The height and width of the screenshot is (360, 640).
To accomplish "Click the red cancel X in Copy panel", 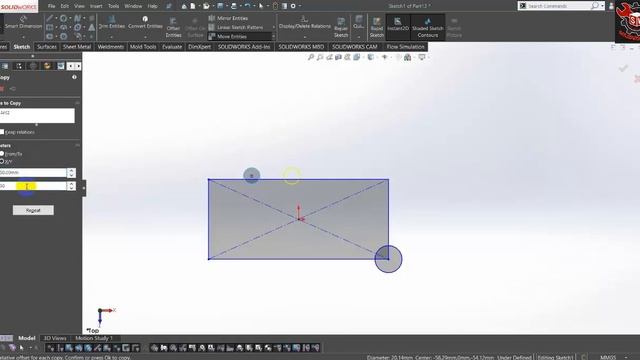I will click(x=2, y=89).
